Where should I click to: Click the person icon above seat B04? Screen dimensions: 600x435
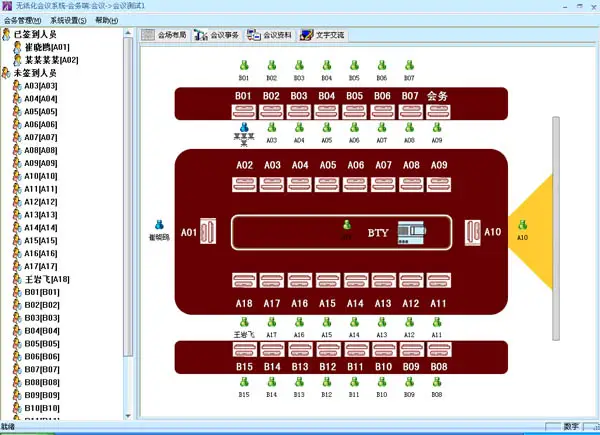(x=327, y=65)
